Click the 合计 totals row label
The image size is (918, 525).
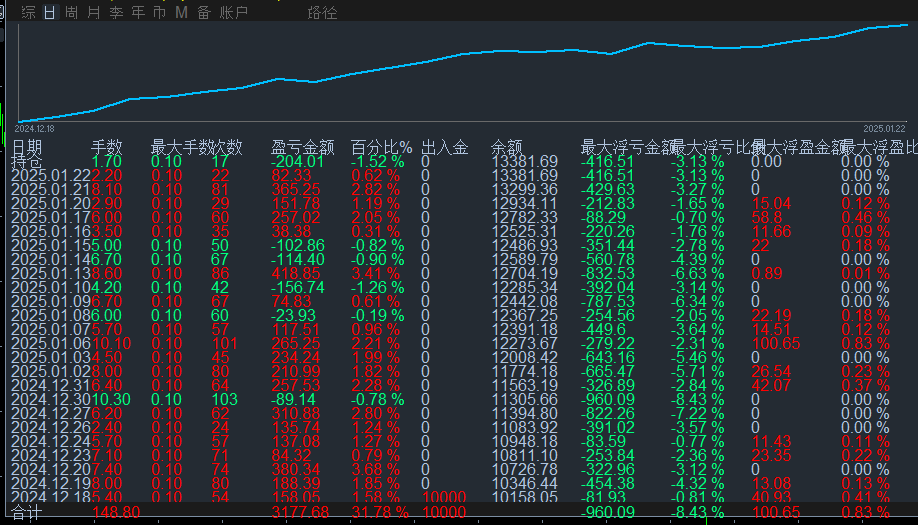tap(26, 513)
